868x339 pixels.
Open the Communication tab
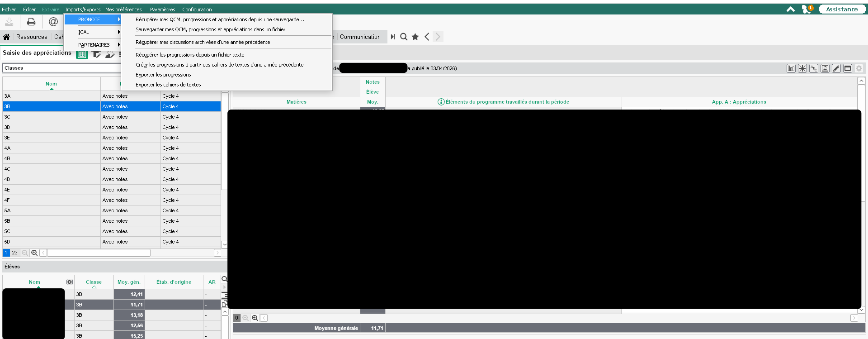(x=360, y=37)
